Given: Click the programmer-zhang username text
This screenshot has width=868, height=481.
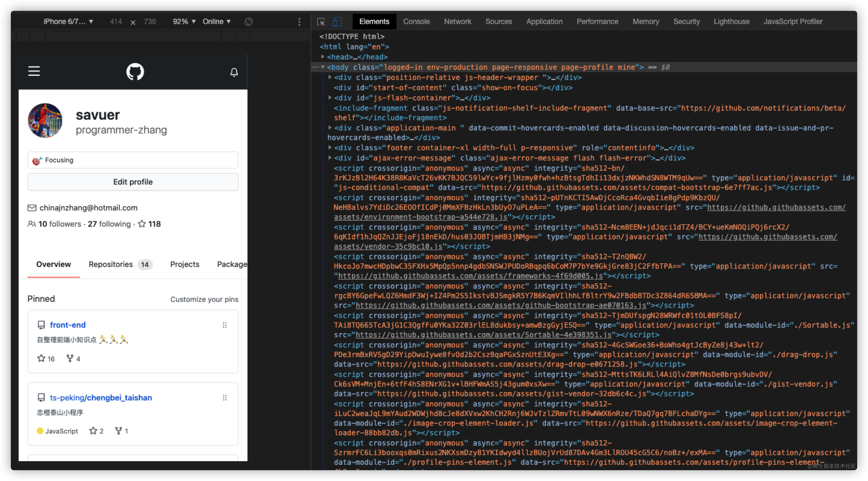Looking at the screenshot, I should [121, 130].
